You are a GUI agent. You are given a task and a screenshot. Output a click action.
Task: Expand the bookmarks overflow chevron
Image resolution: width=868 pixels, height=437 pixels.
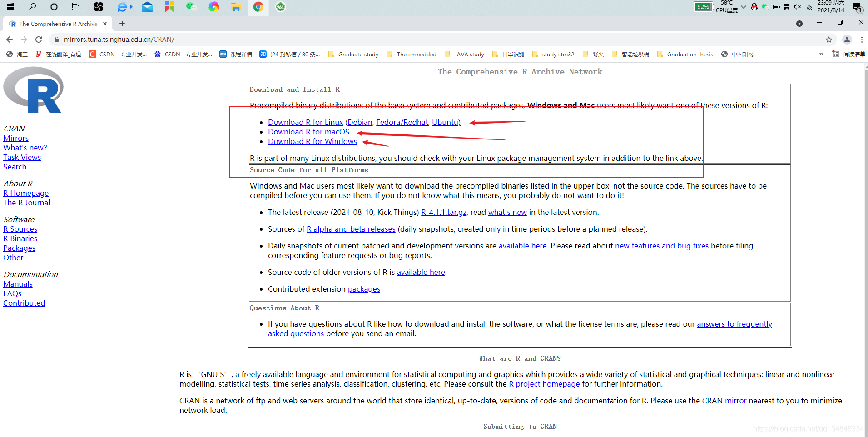tap(821, 54)
